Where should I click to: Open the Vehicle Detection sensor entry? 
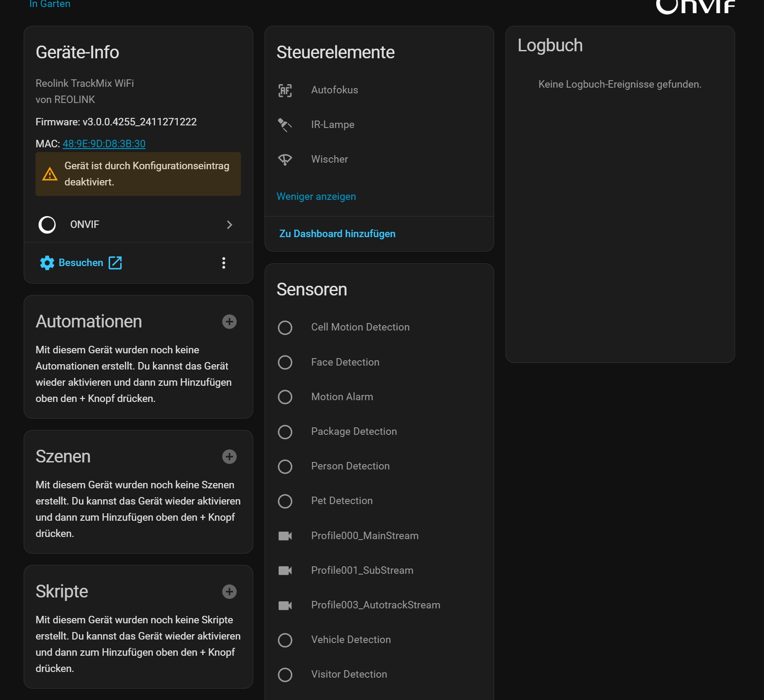coord(351,640)
